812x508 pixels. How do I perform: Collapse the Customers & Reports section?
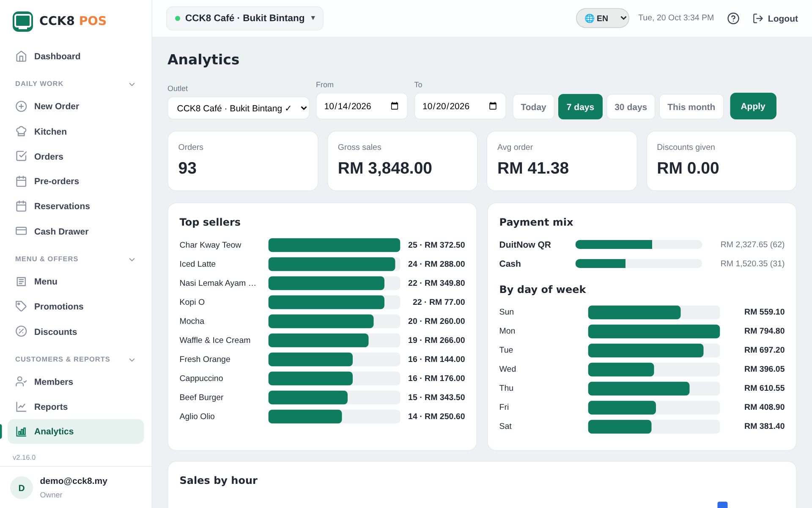132,360
